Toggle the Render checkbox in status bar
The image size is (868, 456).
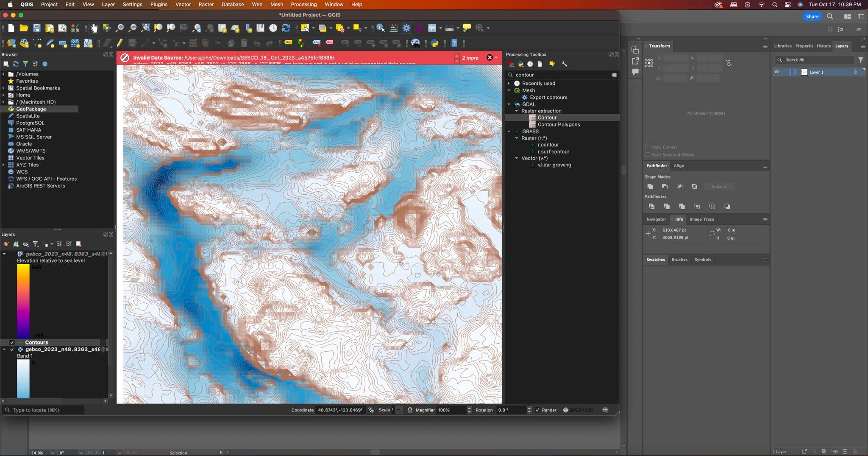pos(537,410)
